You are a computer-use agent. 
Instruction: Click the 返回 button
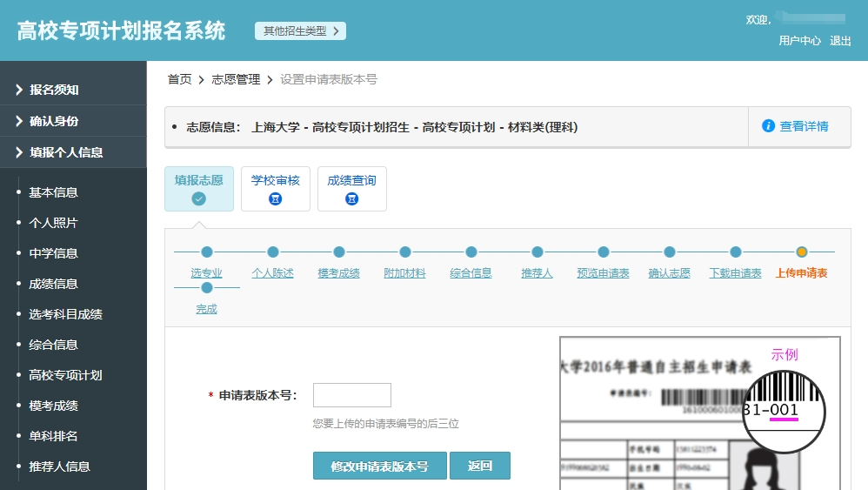point(480,466)
